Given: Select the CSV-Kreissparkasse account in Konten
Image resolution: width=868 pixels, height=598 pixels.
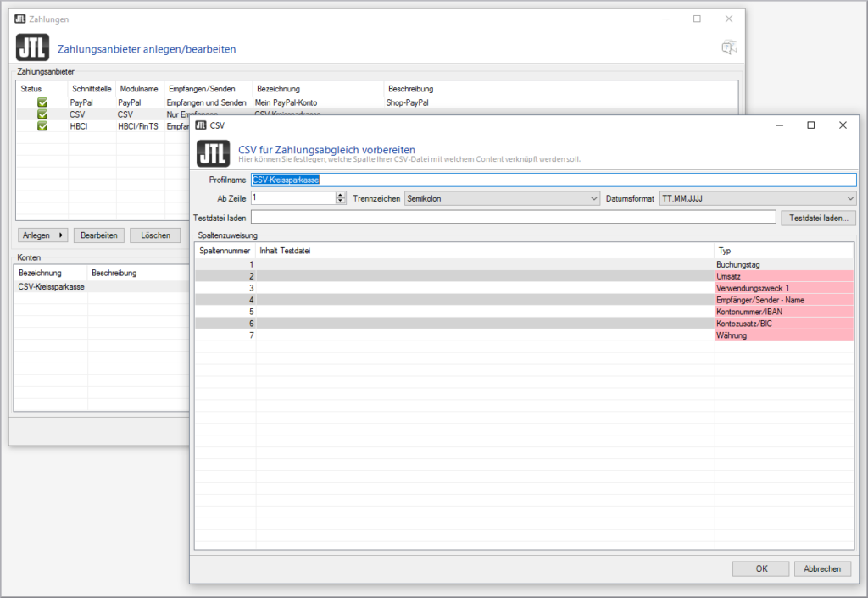Looking at the screenshot, I should tap(51, 287).
